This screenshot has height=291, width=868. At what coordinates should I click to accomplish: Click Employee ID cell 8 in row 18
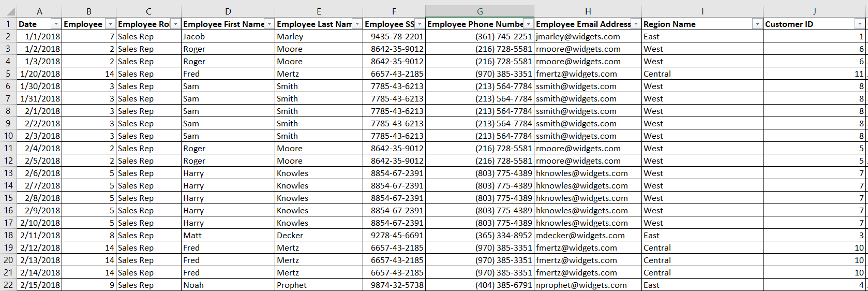89,235
